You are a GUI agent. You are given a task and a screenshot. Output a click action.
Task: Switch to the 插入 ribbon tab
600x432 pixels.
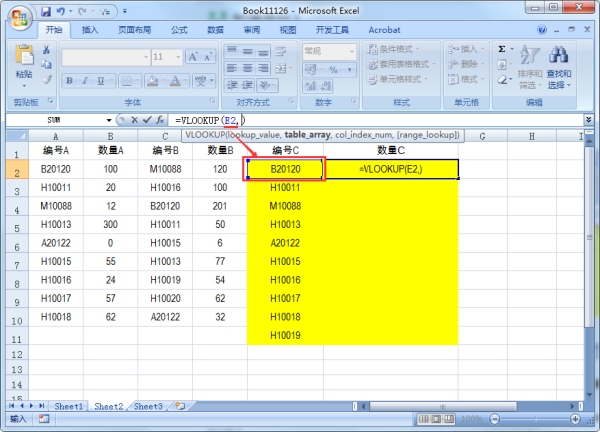pos(90,30)
